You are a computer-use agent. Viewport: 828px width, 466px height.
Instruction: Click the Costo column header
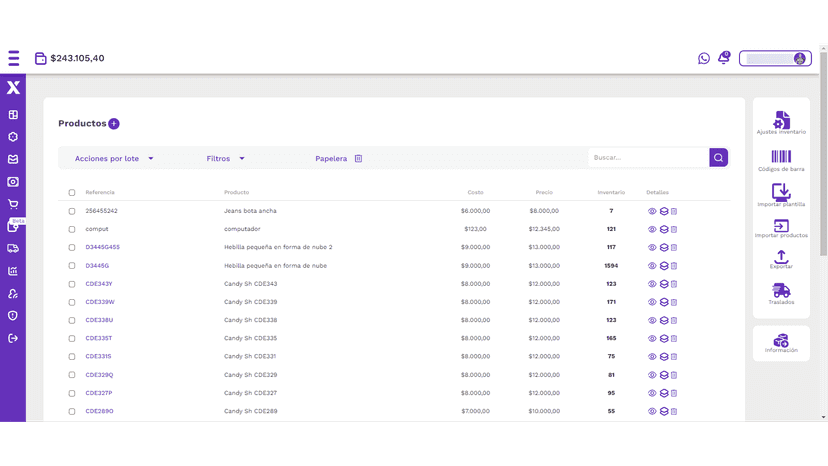(x=475, y=192)
